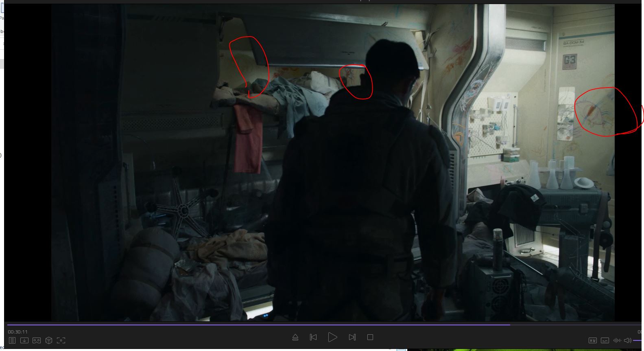Enable VR 360 video mode icon

pyautogui.click(x=37, y=340)
